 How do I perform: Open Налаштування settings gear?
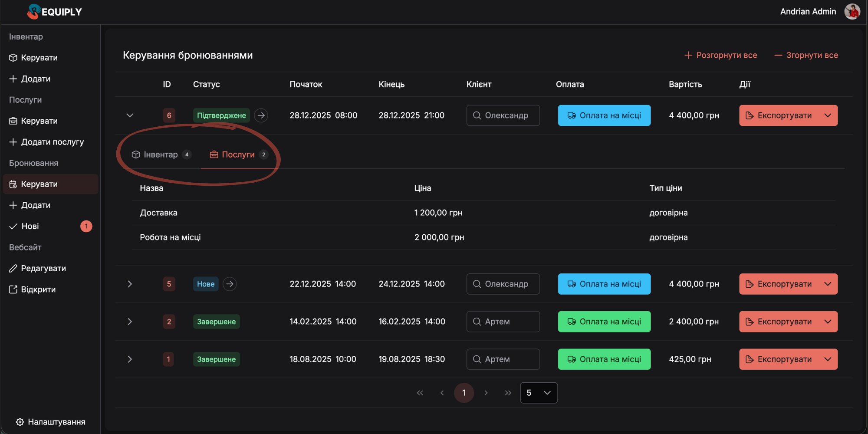coord(20,422)
